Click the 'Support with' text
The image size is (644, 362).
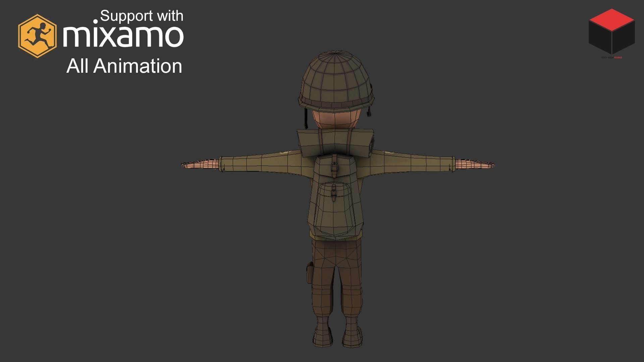142,16
